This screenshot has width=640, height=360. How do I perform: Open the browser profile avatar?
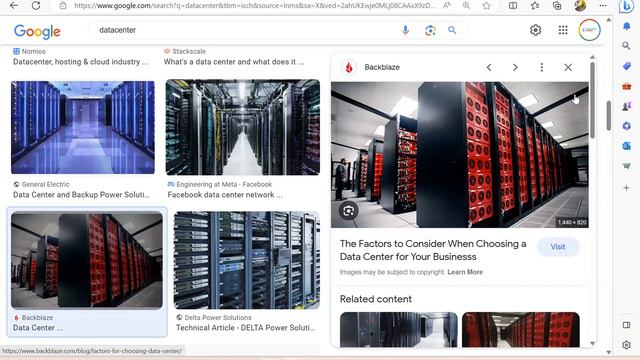(x=580, y=5)
